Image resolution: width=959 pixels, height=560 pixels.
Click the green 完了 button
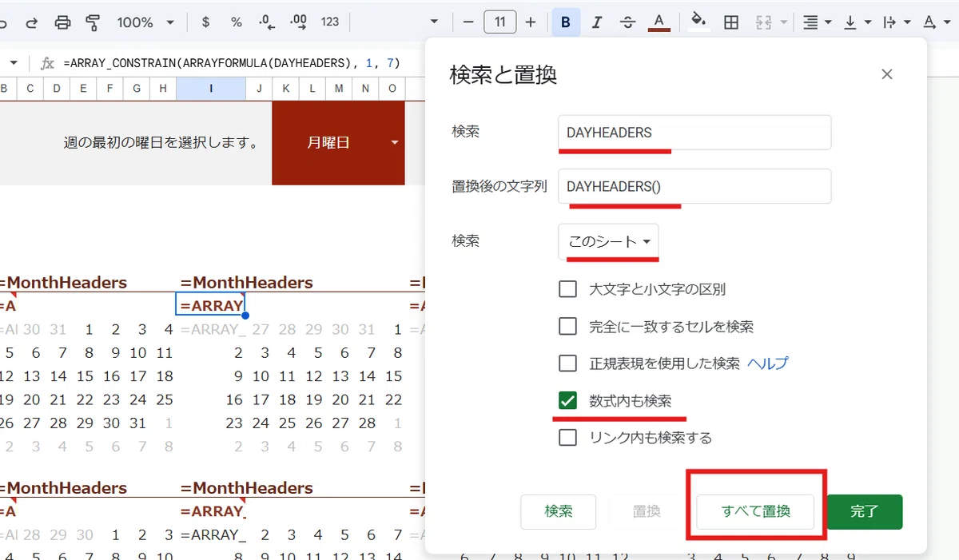[865, 512]
